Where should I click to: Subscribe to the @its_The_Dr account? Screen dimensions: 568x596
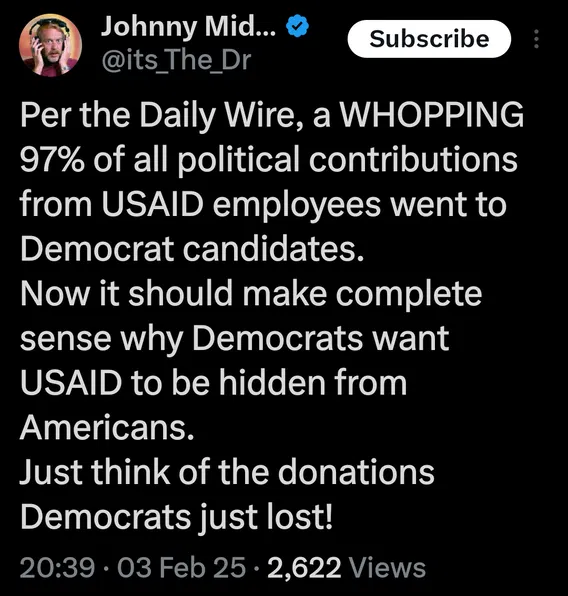[x=429, y=39]
